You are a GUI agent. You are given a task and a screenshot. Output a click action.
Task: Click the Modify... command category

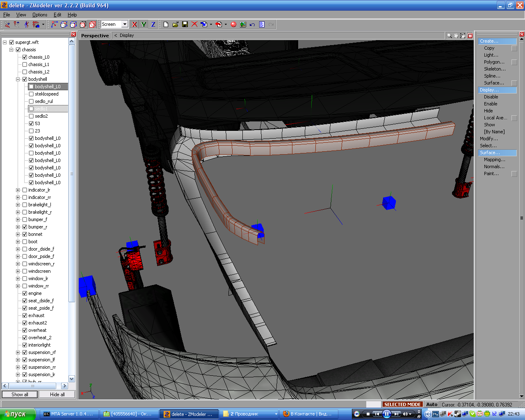point(488,139)
